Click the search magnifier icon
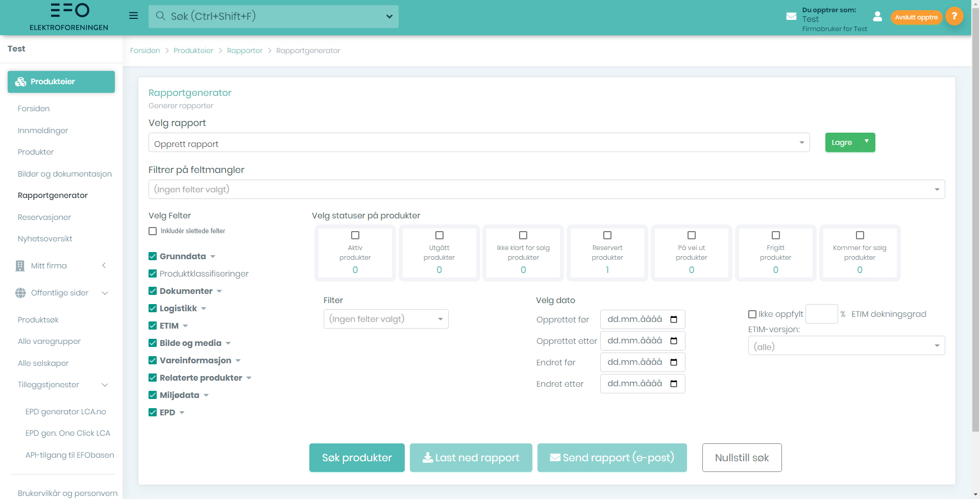 (x=160, y=16)
